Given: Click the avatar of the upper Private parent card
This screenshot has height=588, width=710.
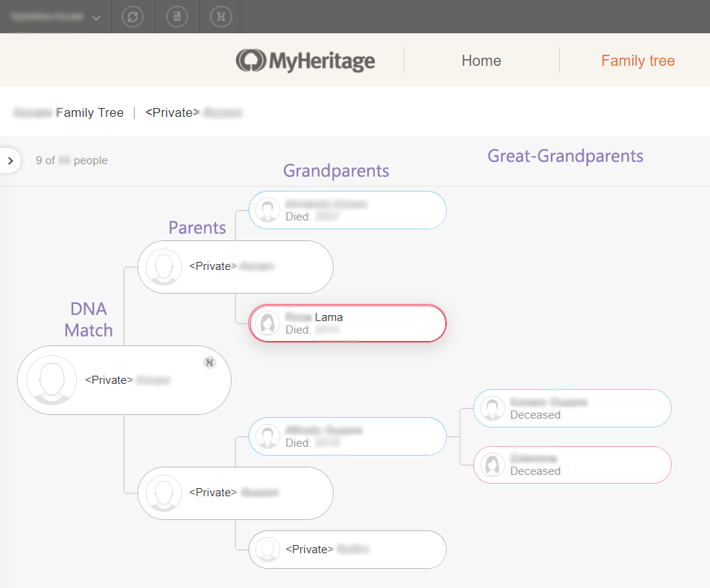Looking at the screenshot, I should [x=163, y=266].
